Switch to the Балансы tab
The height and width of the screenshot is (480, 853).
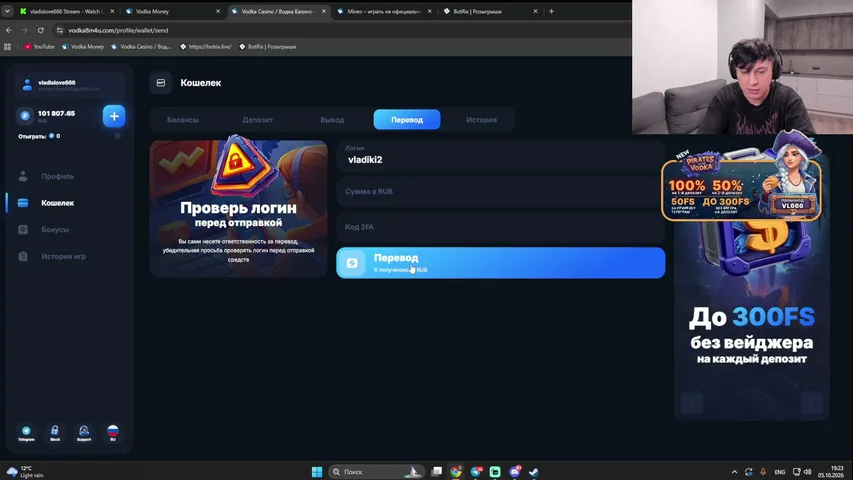coord(183,120)
